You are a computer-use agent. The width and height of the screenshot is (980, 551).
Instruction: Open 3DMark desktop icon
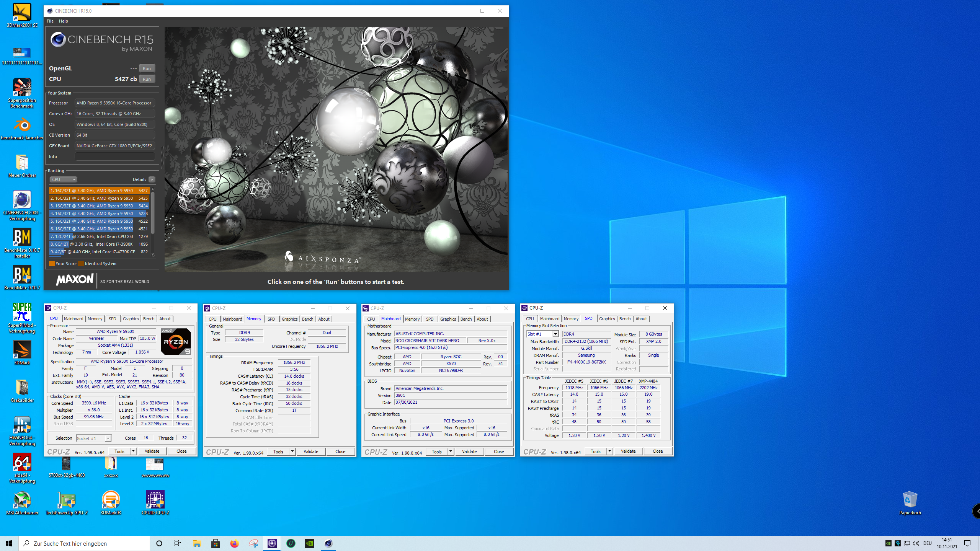click(x=22, y=353)
